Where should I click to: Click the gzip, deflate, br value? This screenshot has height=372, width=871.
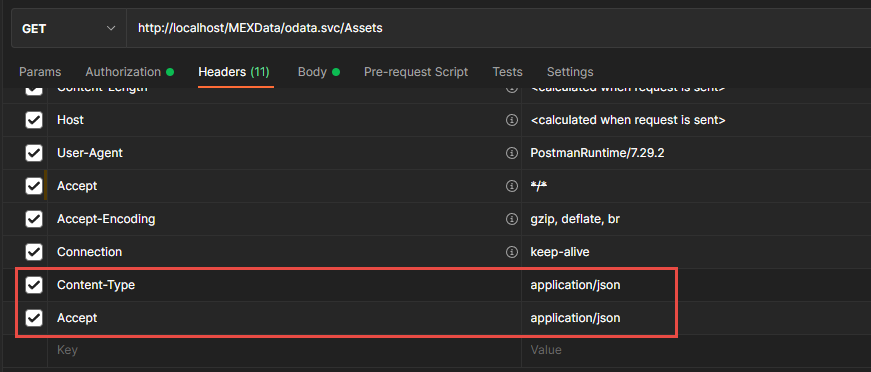pos(575,219)
